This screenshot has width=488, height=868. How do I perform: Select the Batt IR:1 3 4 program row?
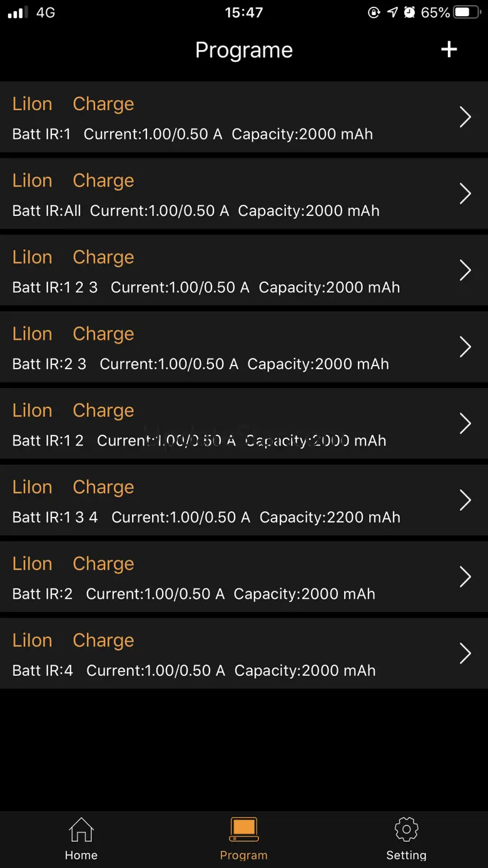244,500
